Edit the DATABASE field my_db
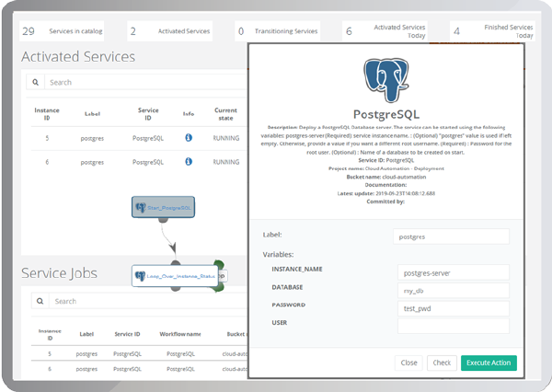This screenshot has width=552, height=392. click(454, 291)
